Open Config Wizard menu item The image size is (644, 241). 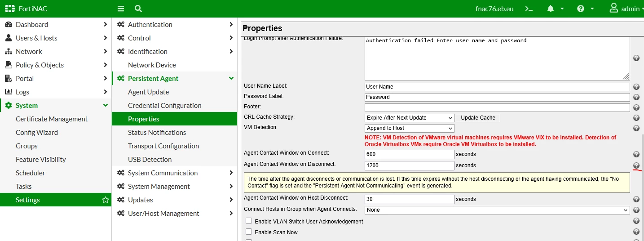(x=37, y=132)
